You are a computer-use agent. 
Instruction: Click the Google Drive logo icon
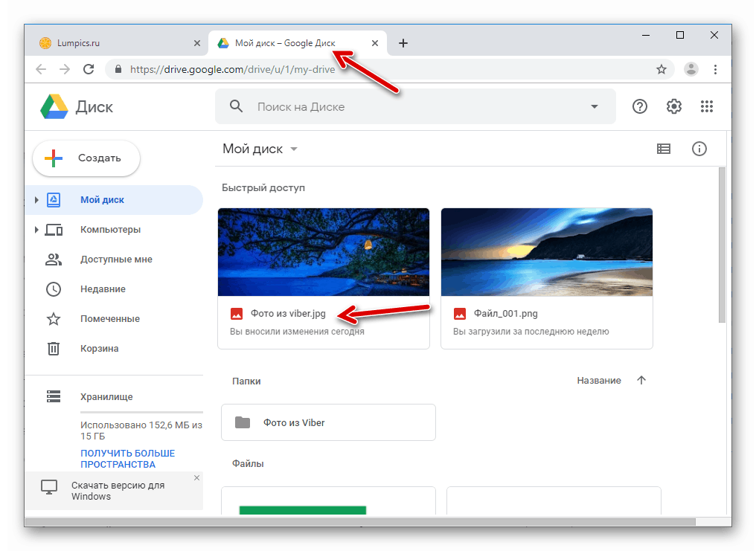coord(54,106)
